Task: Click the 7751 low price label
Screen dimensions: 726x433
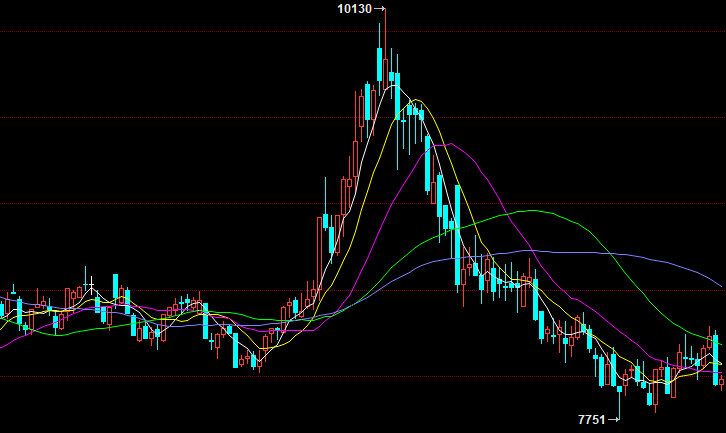Action: [x=591, y=420]
